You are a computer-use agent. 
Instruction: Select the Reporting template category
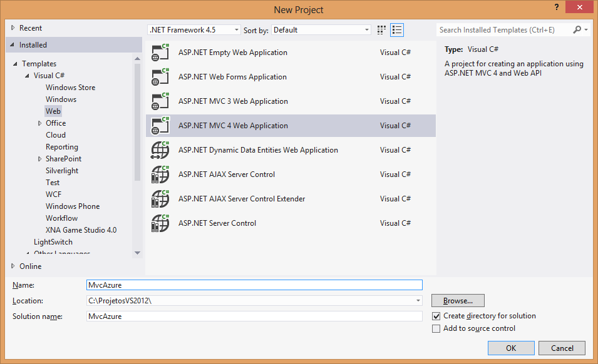62,147
